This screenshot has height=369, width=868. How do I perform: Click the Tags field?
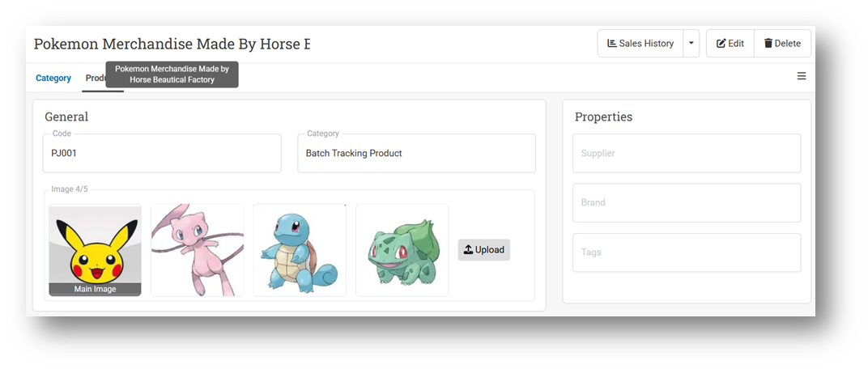687,252
